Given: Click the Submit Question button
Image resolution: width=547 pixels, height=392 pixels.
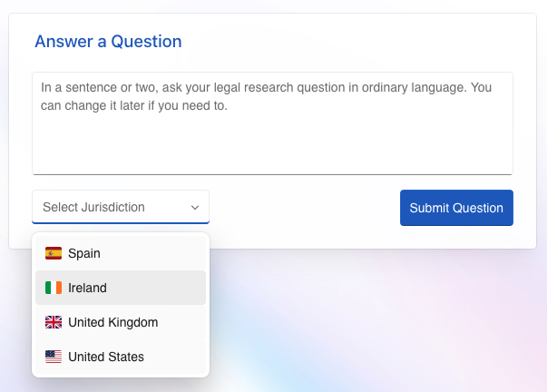Looking at the screenshot, I should 456,208.
